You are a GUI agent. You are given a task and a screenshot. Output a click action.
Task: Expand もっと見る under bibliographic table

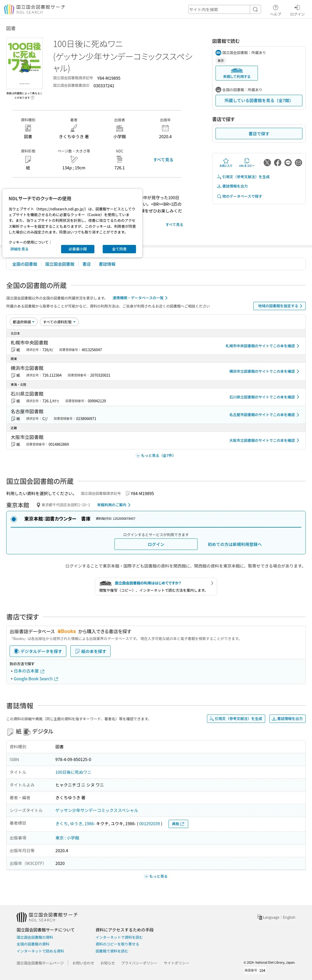(156, 876)
